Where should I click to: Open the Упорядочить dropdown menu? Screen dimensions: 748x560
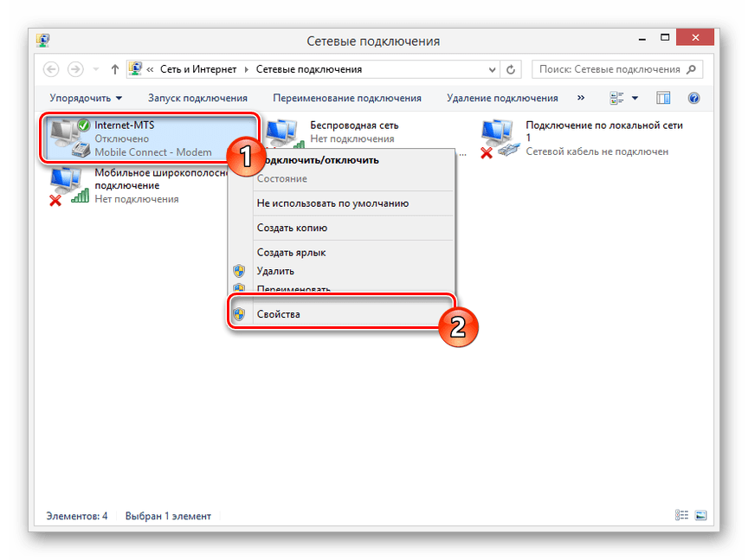pyautogui.click(x=86, y=99)
